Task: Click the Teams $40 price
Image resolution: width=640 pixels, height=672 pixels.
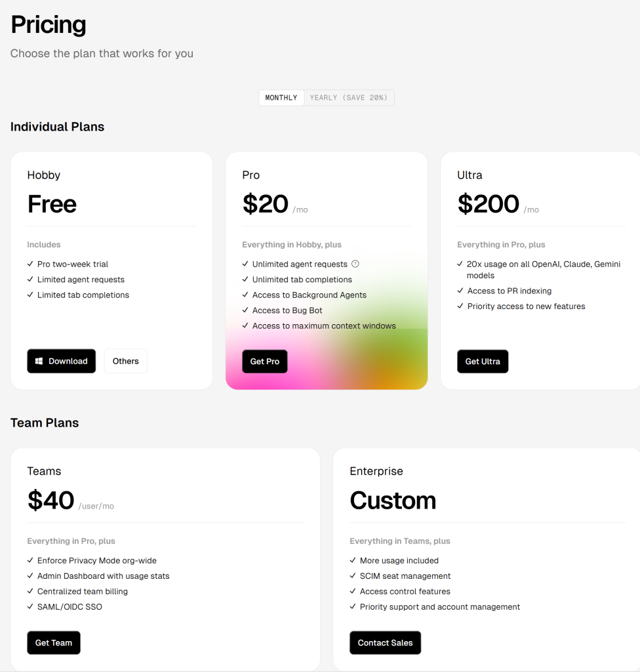Action: click(51, 500)
